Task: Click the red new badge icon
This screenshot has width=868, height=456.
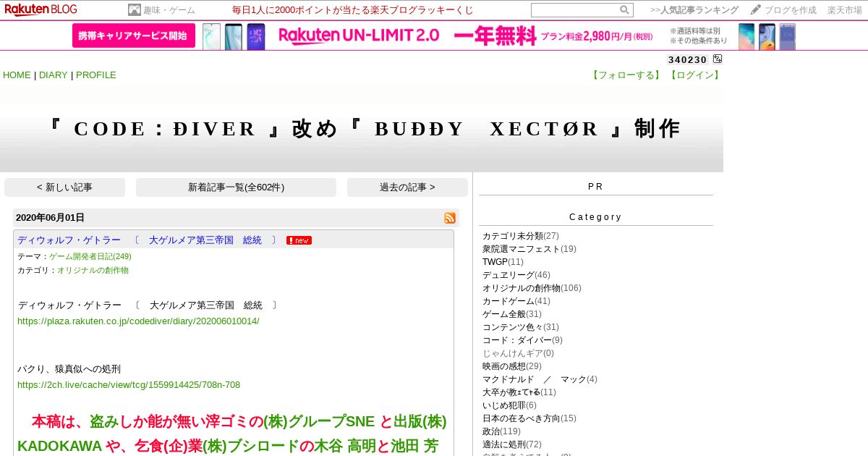Action: click(299, 240)
